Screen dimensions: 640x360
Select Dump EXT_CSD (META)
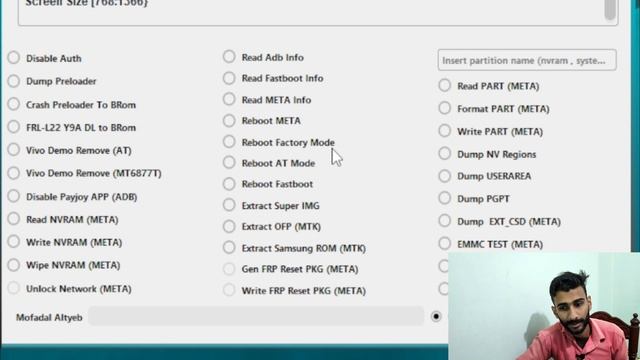[444, 221]
